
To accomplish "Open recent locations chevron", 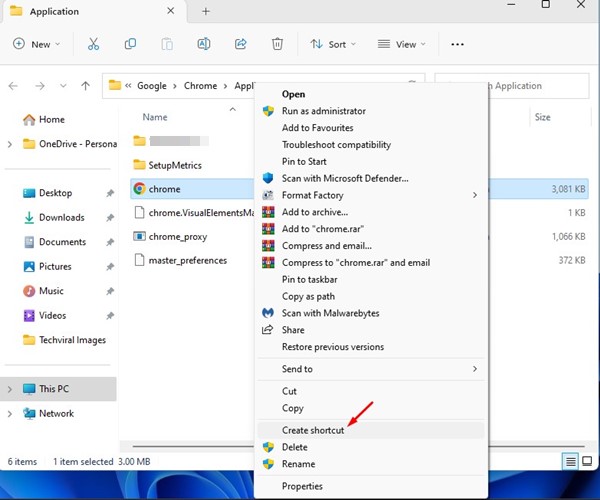I will point(63,86).
